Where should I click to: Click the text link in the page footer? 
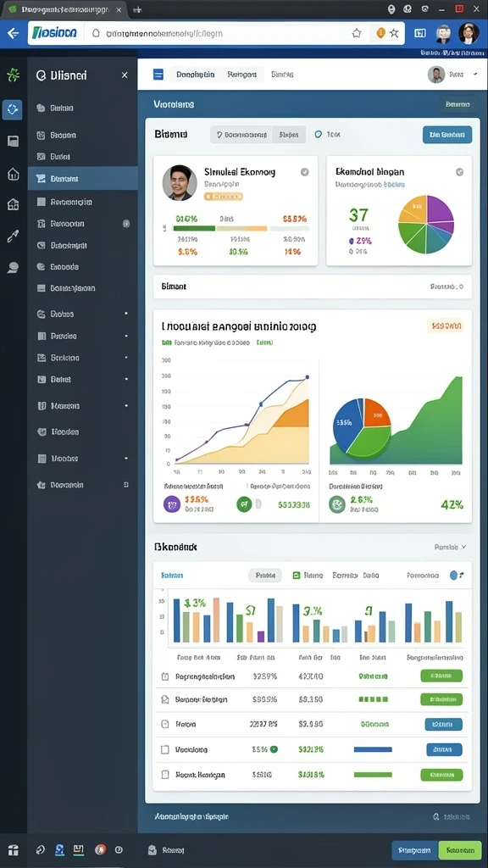[x=191, y=816]
